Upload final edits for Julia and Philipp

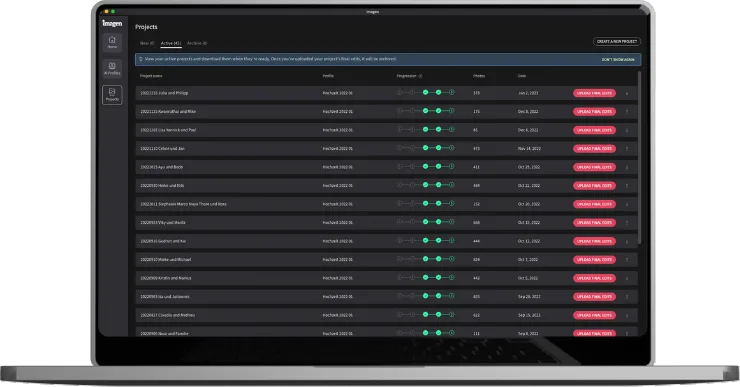pos(594,93)
